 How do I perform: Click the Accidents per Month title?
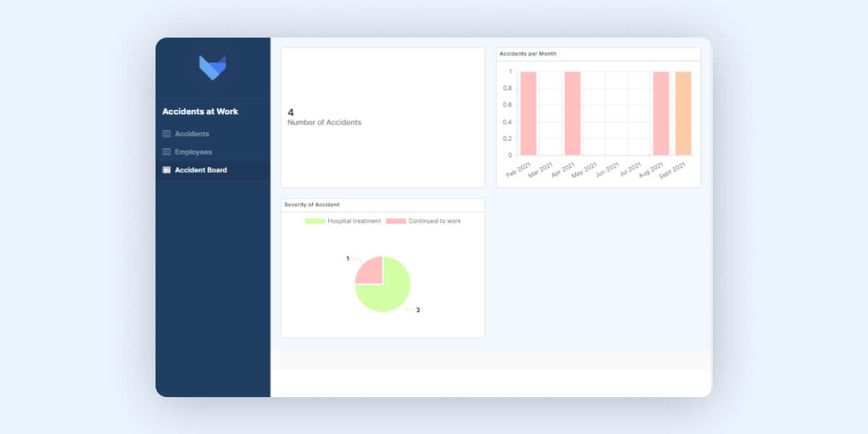click(x=527, y=54)
